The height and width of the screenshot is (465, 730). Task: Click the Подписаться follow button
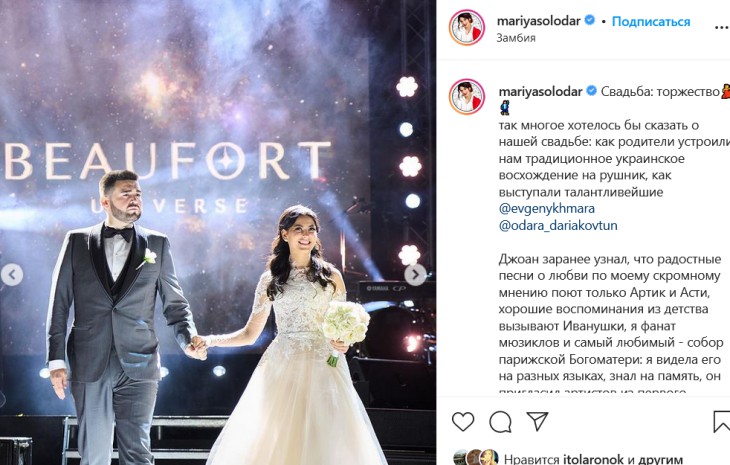pyautogui.click(x=650, y=21)
